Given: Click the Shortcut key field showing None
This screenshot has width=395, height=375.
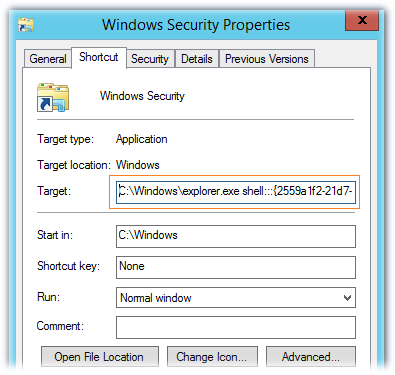Looking at the screenshot, I should [236, 267].
